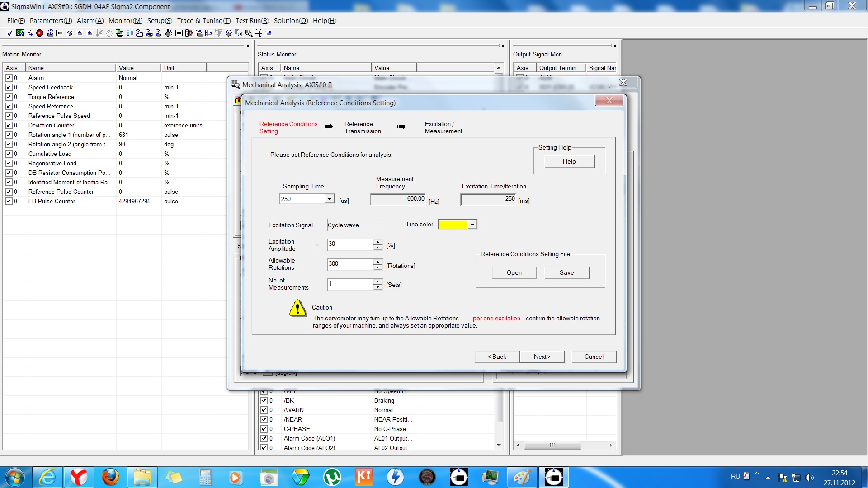
Task: Click the blue checkmark toolbar icon
Action: click(9, 33)
